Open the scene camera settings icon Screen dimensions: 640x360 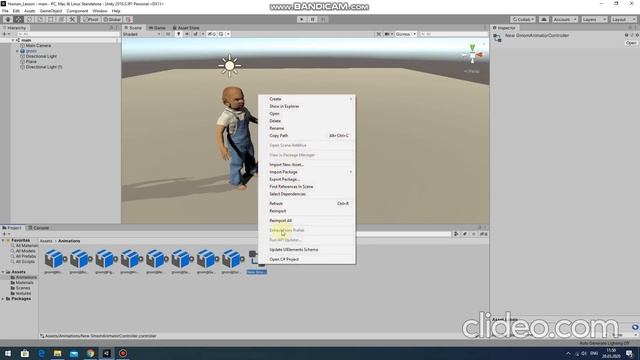pos(387,34)
